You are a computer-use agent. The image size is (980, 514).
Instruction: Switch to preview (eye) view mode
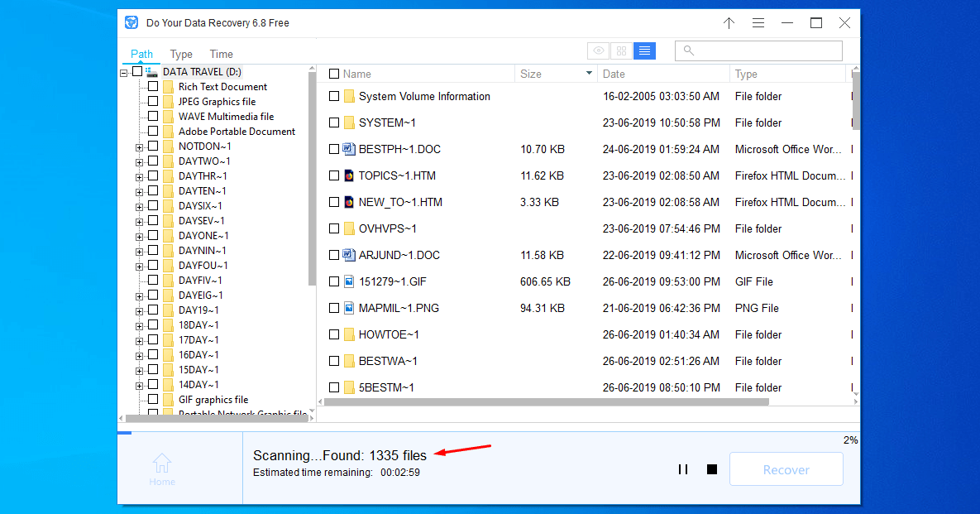(x=598, y=50)
